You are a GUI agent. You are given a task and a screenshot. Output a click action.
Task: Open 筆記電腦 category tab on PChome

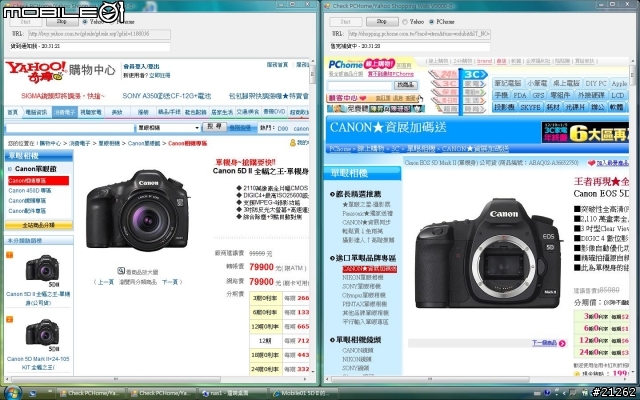pos(507,83)
